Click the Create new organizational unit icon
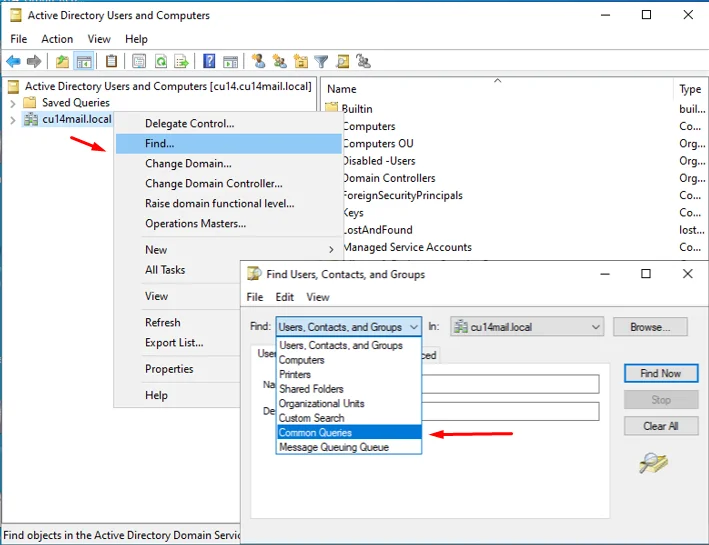This screenshot has height=545, width=709. tap(301, 61)
